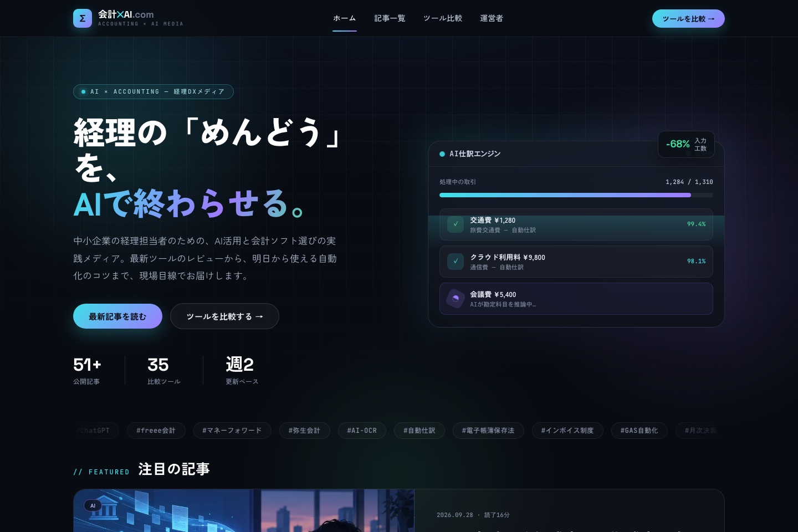The height and width of the screenshot is (532, 798).
Task: Click the Σ logo icon
Action: pos(83,18)
